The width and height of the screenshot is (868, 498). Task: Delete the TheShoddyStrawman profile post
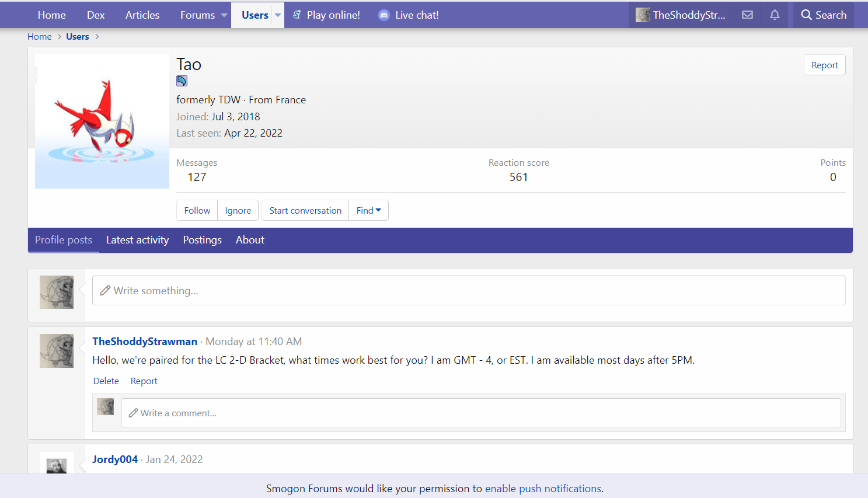106,381
